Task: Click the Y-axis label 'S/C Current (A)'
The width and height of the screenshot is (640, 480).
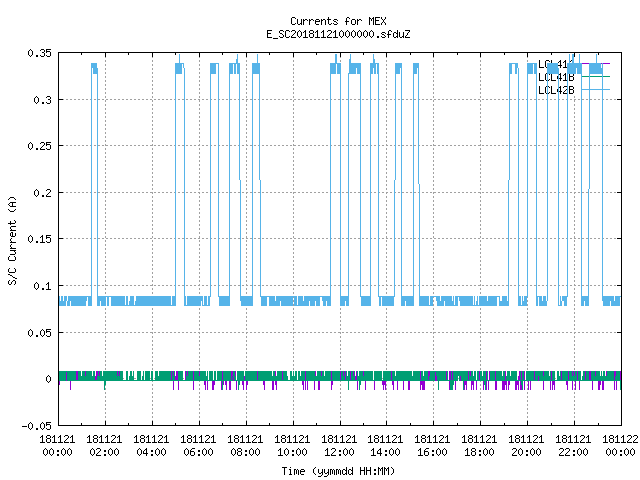Action: point(12,240)
